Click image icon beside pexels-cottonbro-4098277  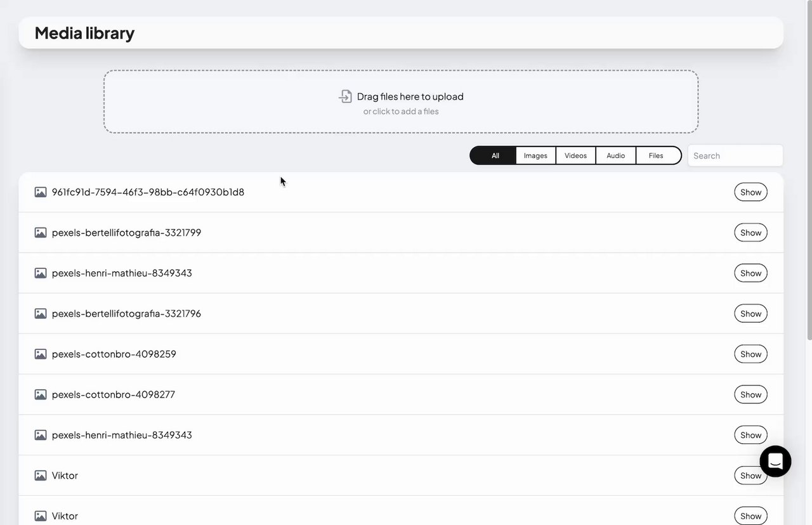(41, 394)
